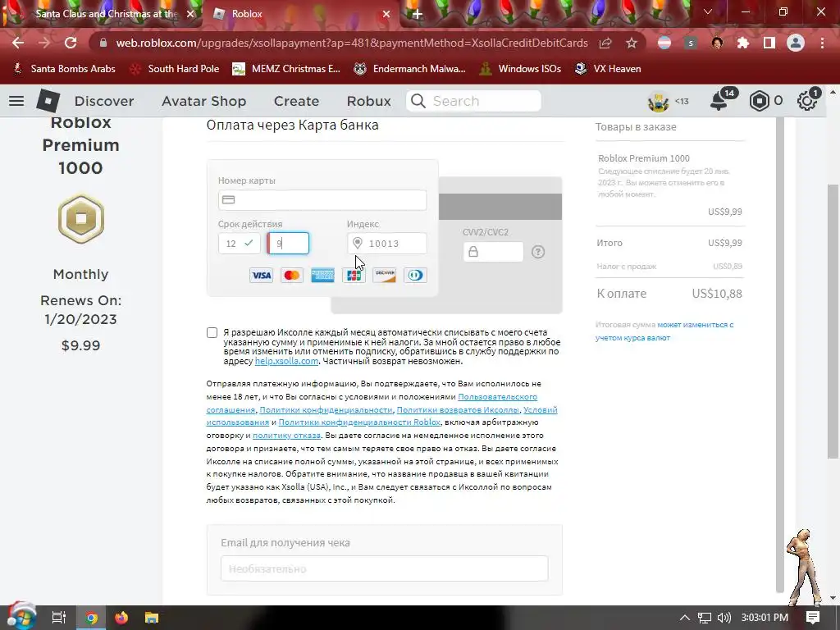The width and height of the screenshot is (840, 630).
Task: Open Firefox from the taskbar
Action: pos(121,618)
